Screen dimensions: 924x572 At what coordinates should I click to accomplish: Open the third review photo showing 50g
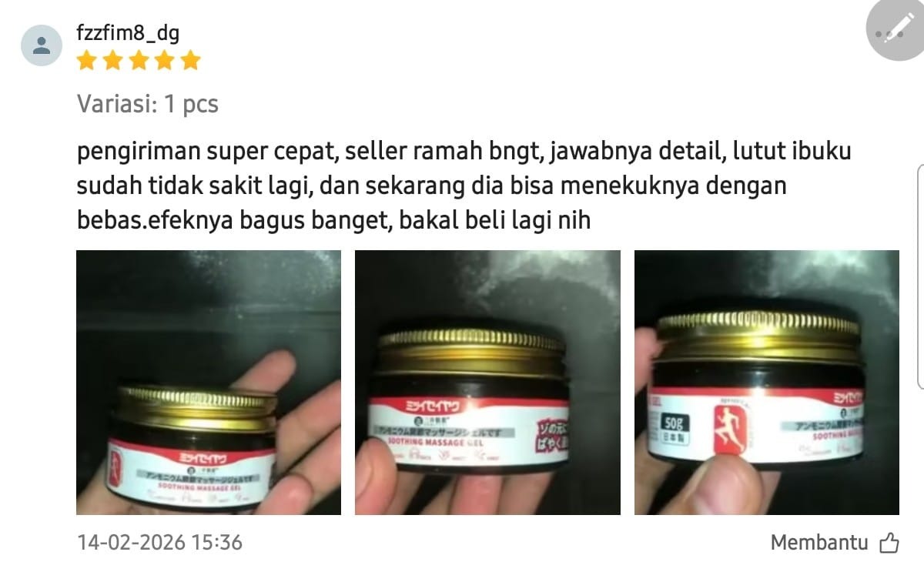tap(767, 383)
